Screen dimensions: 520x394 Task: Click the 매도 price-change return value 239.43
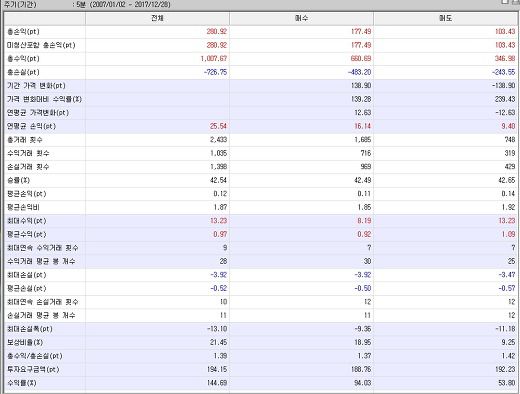coord(505,99)
